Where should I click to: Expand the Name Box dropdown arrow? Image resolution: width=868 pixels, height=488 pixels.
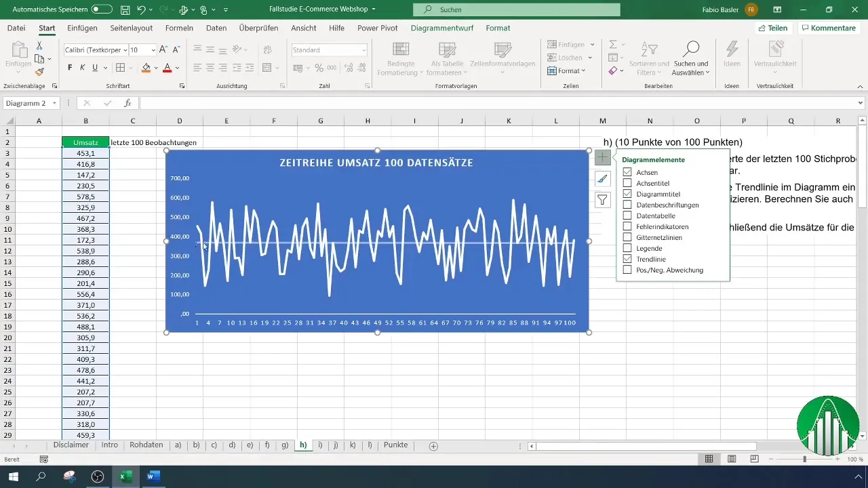click(x=54, y=103)
